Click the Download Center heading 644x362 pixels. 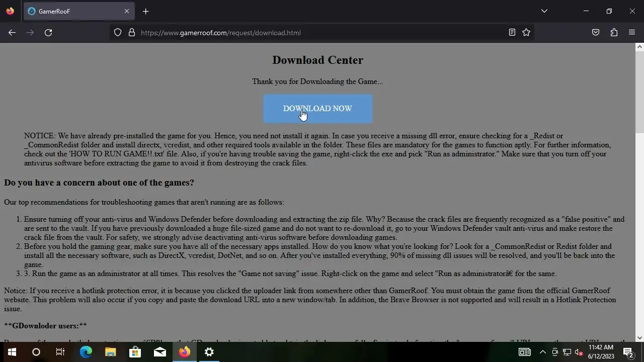click(x=317, y=60)
